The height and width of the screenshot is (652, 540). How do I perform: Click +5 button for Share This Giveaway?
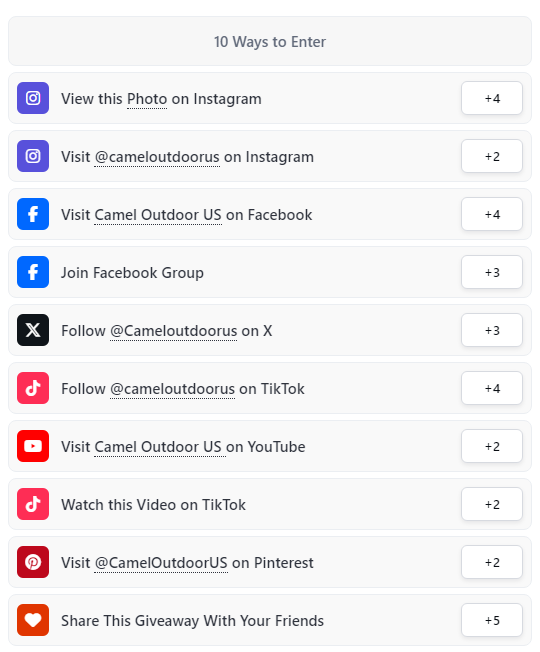492,620
